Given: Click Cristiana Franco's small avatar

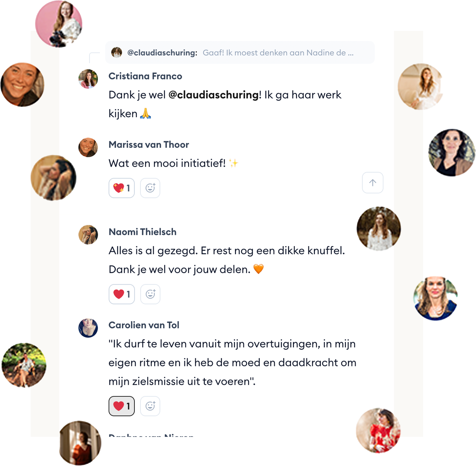Looking at the screenshot, I should click(x=88, y=79).
